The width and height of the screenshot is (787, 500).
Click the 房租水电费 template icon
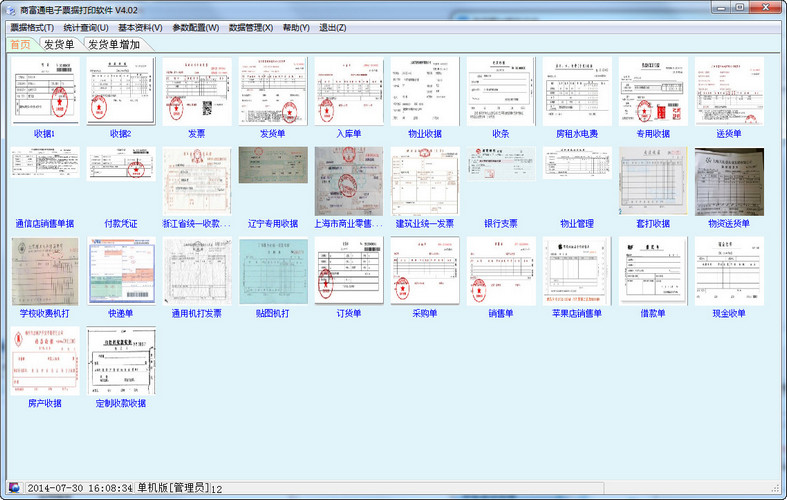point(577,91)
